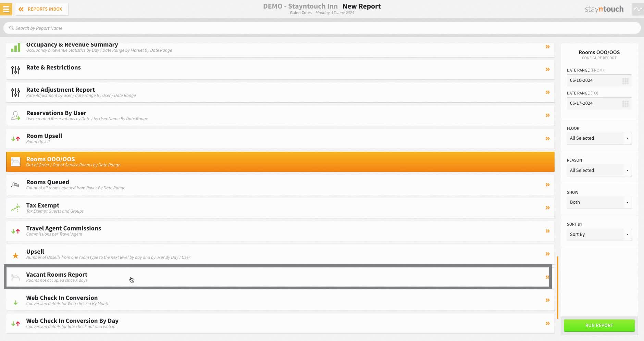Image resolution: width=644 pixels, height=341 pixels.
Task: Click the activity icon beside staytouch logo
Action: pyautogui.click(x=637, y=9)
